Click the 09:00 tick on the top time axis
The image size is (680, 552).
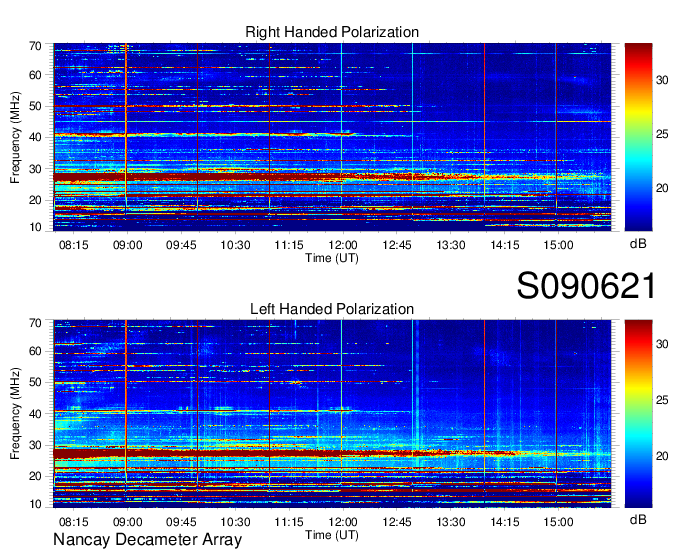coord(128,245)
